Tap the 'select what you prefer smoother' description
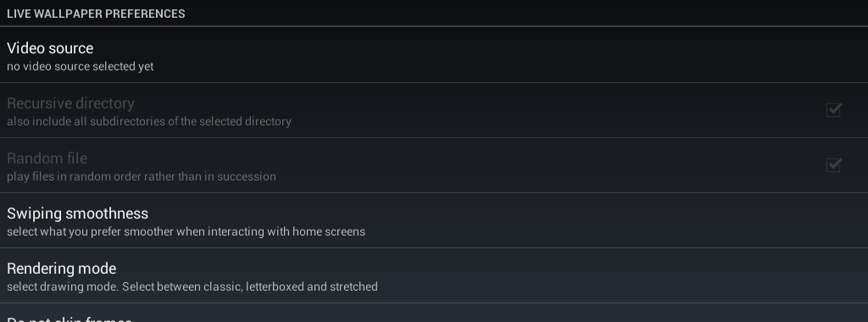The width and height of the screenshot is (868, 322). [x=186, y=231]
